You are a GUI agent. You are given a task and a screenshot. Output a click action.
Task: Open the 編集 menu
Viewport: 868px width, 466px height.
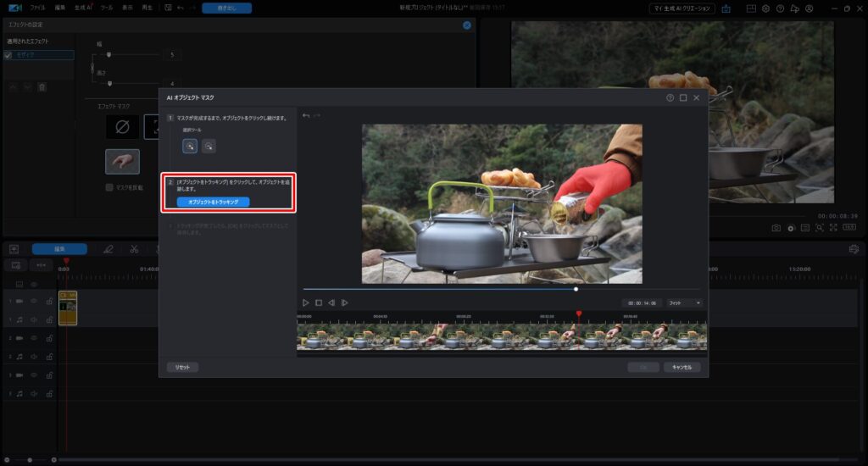coord(60,8)
